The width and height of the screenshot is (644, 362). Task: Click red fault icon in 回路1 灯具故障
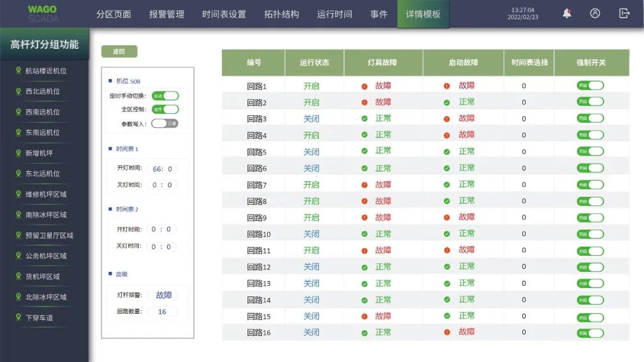point(364,86)
